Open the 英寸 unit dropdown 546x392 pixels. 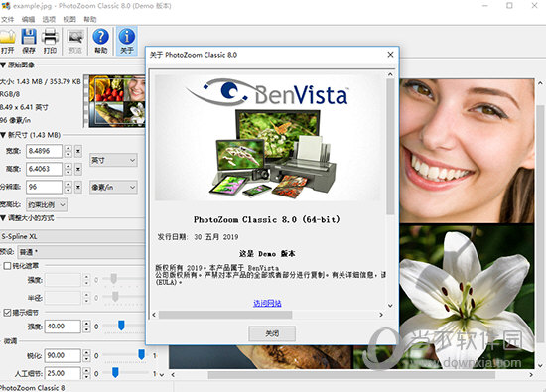(113, 160)
